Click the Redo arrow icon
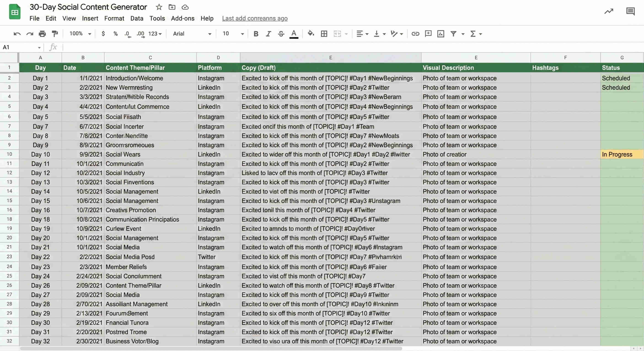Viewport: 644px width, 351px height. pos(30,34)
